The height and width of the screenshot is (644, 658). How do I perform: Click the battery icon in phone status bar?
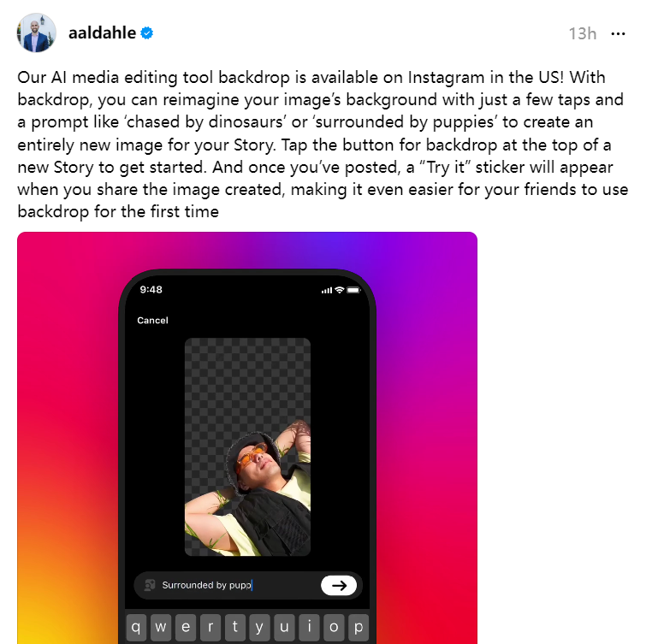(x=353, y=290)
